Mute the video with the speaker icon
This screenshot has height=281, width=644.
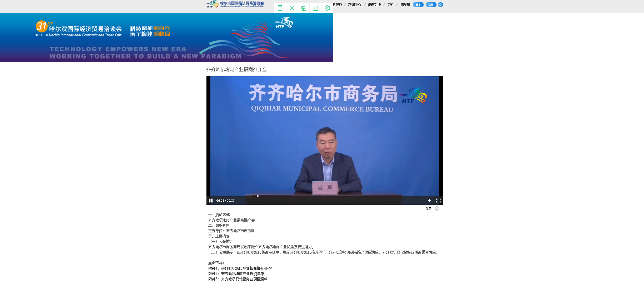(429, 201)
